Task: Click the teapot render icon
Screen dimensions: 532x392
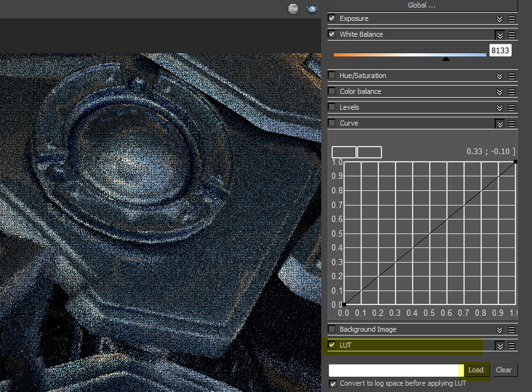Action: click(x=312, y=8)
